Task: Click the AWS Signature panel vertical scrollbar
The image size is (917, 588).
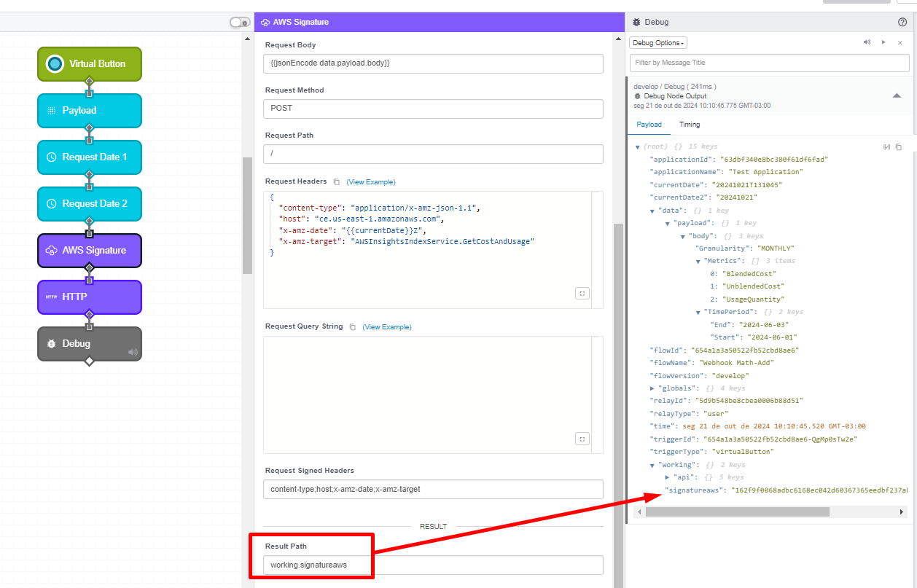Action: pyautogui.click(x=618, y=404)
